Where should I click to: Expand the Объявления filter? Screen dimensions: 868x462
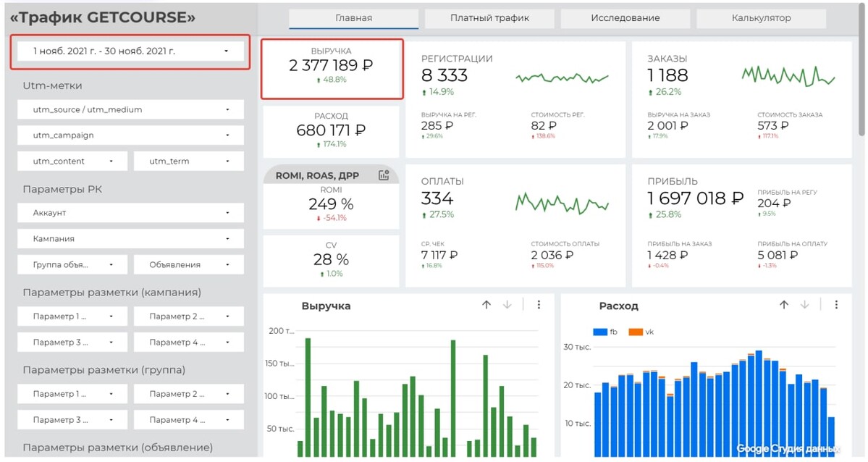189,265
